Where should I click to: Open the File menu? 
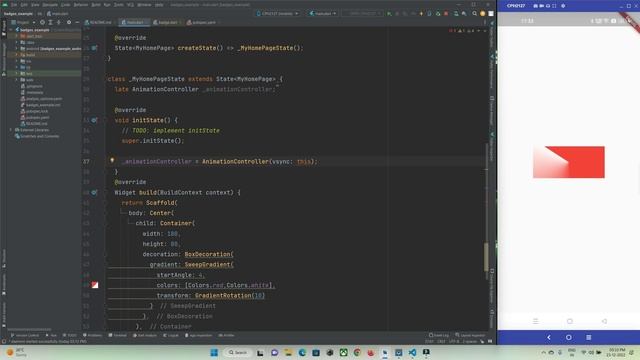[x=14, y=5]
